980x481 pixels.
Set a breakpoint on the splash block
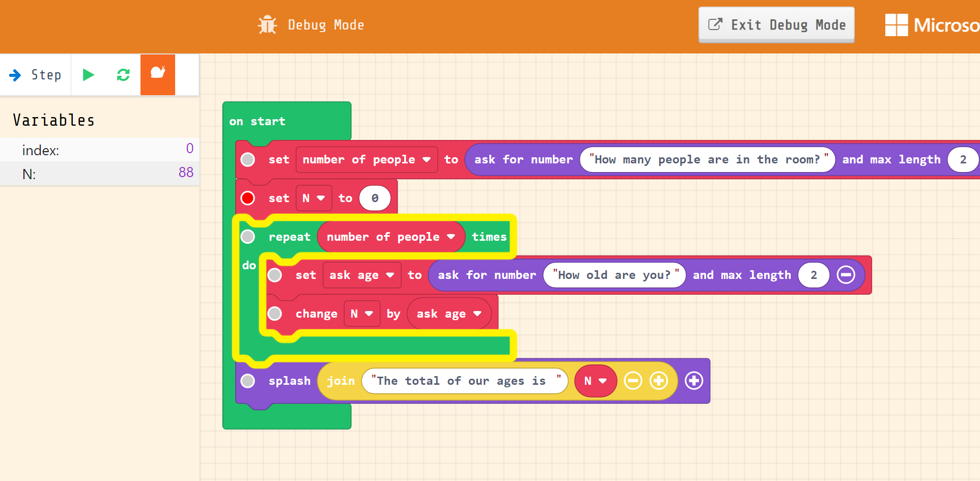248,381
